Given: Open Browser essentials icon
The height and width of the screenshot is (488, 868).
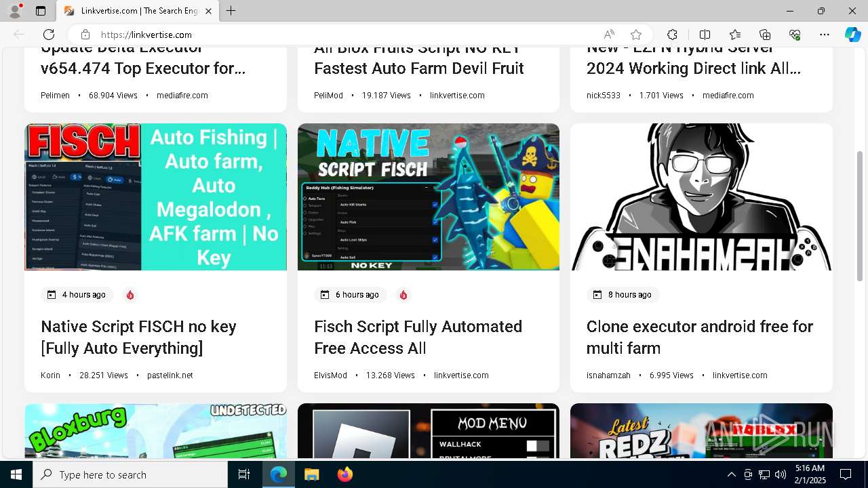Looking at the screenshot, I should click(795, 35).
